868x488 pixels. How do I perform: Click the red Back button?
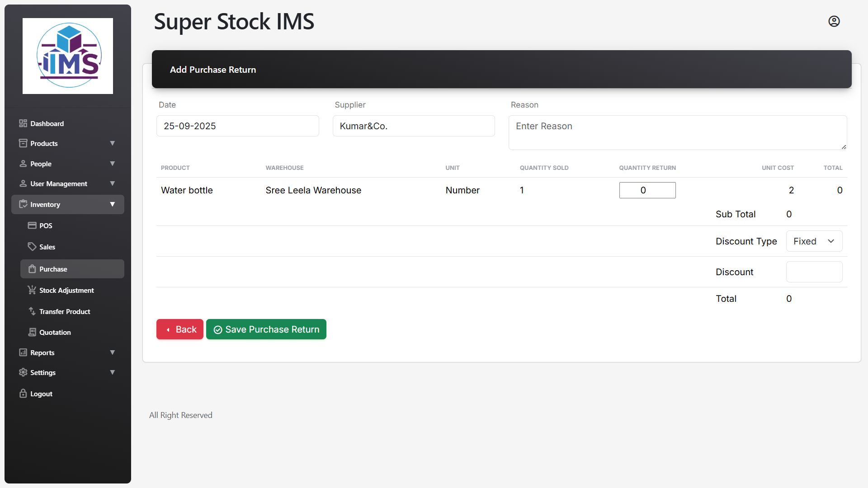(180, 329)
